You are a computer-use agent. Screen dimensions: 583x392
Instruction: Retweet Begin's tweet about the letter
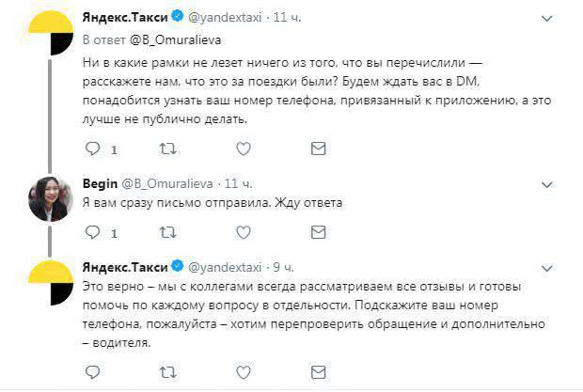[167, 232]
